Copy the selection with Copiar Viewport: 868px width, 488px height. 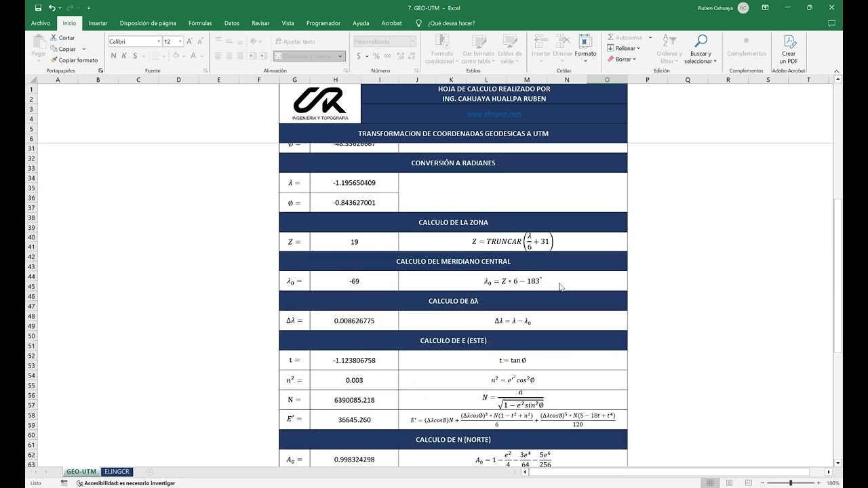[x=63, y=49]
